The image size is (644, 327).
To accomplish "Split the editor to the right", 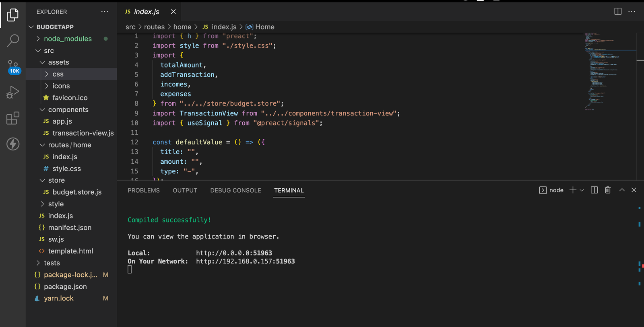I will click(618, 12).
